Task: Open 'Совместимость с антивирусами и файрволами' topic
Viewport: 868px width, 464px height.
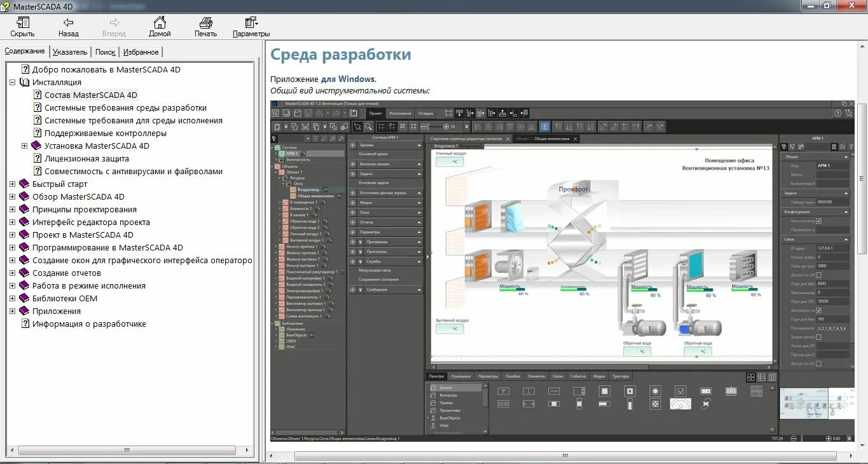Action: (134, 171)
